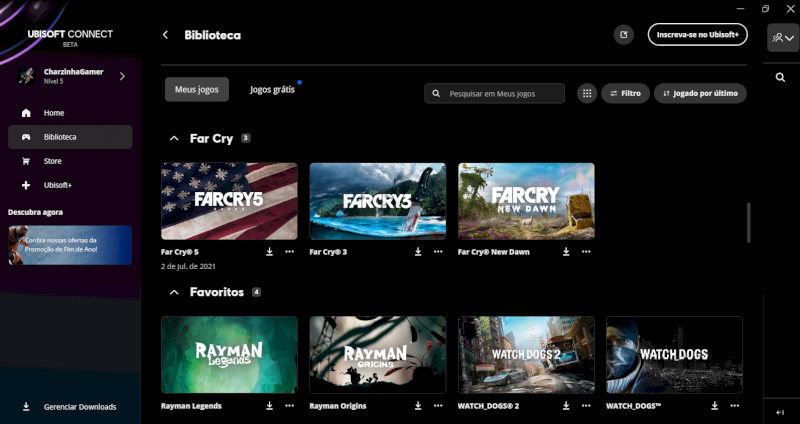This screenshot has width=800, height=424.
Task: Download Rayman Legends
Action: [269, 406]
